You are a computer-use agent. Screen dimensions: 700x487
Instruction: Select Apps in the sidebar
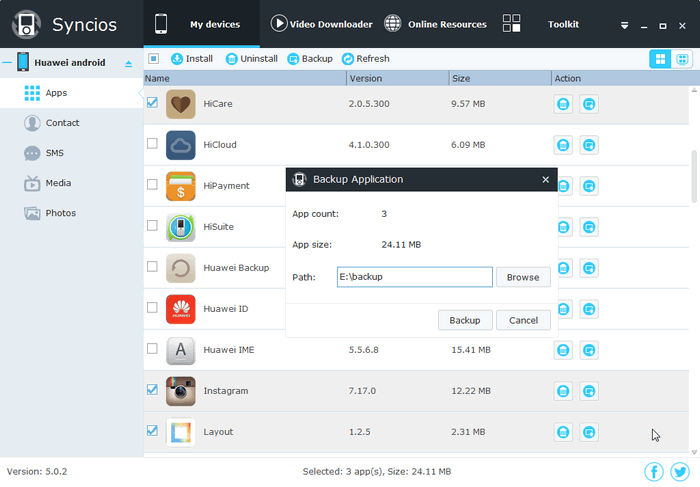(71, 93)
